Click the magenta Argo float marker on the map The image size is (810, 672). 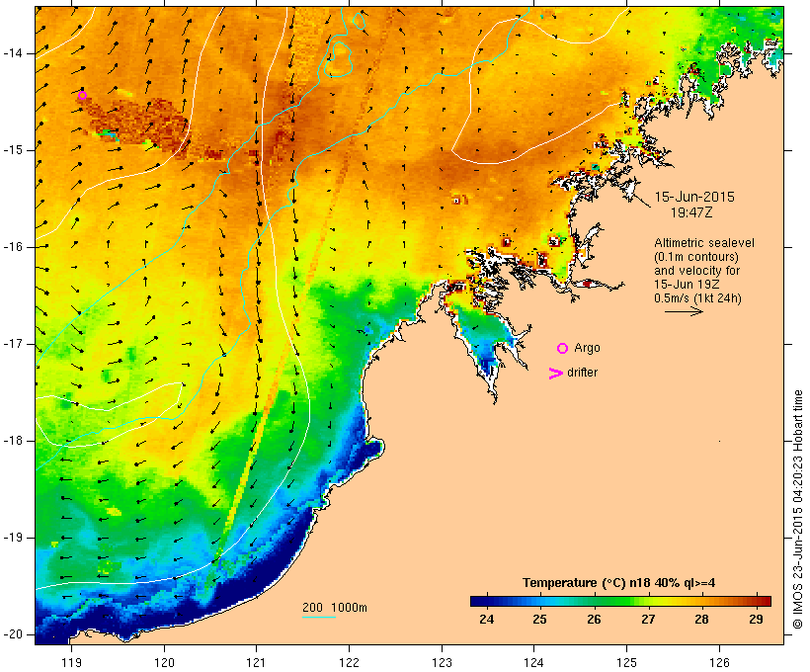pos(82,95)
